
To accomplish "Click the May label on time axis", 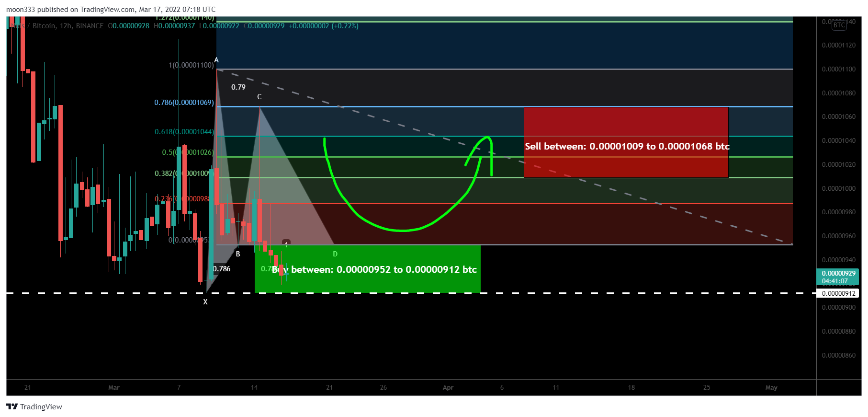I will 771,387.
